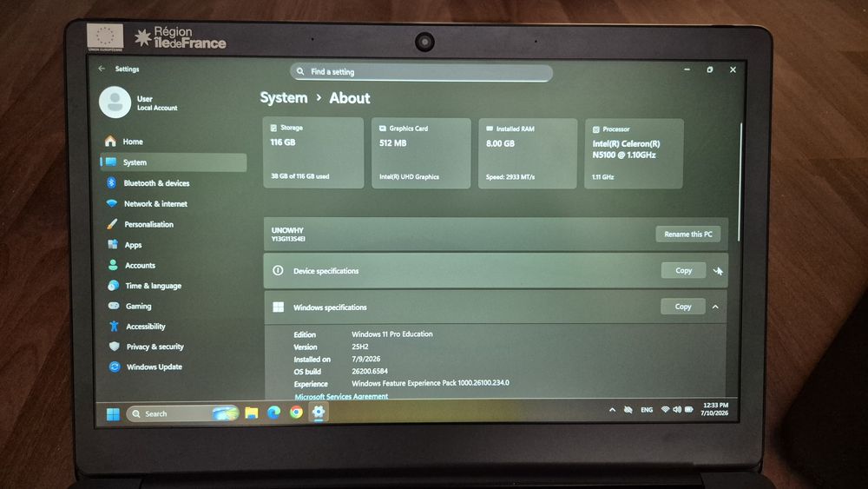868x489 pixels.
Task: Open the volume speaker tray icon
Action: pyautogui.click(x=676, y=410)
